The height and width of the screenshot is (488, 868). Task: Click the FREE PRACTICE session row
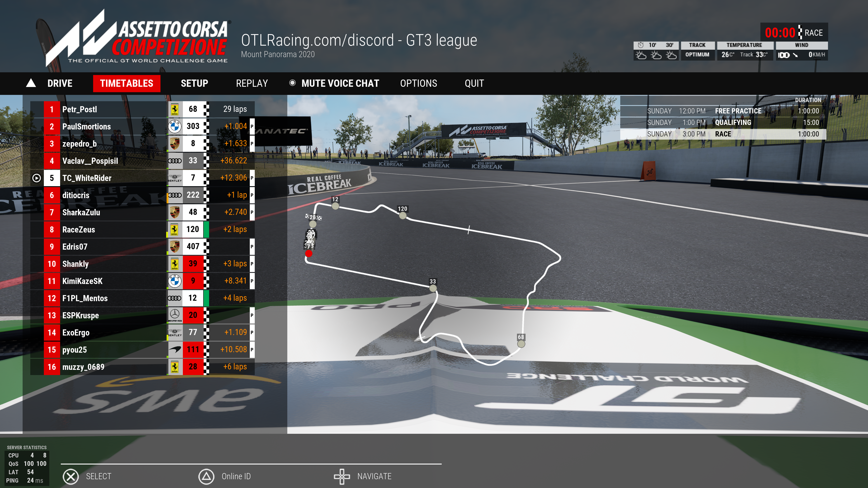(723, 111)
